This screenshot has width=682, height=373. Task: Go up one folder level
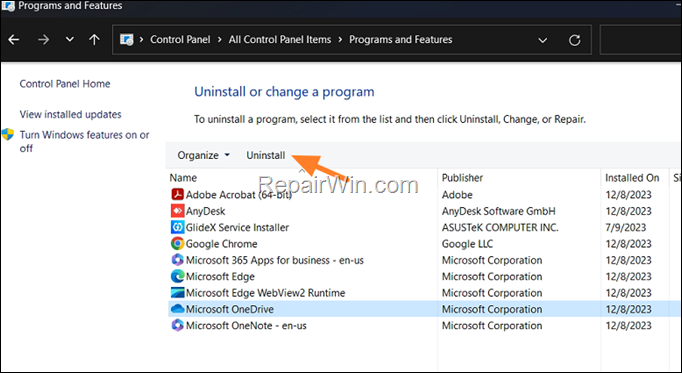click(94, 40)
